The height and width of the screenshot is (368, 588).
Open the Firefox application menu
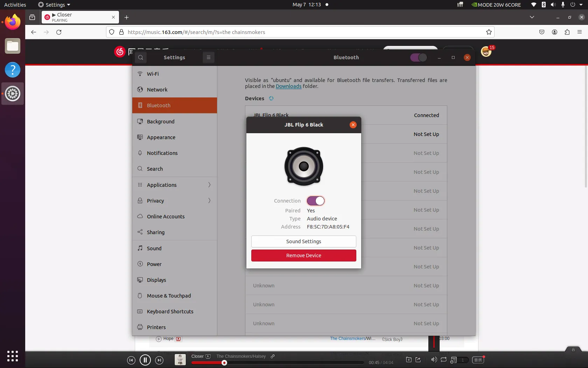click(x=580, y=32)
